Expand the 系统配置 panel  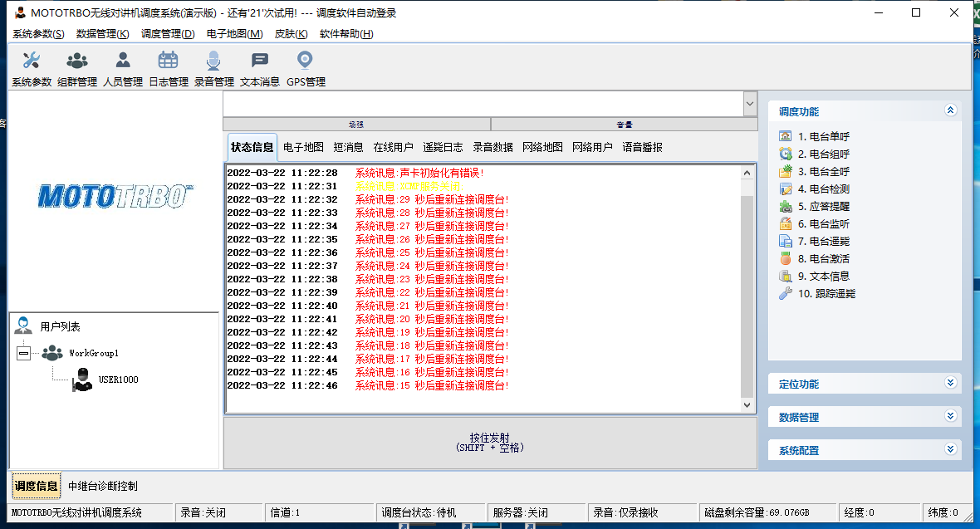click(951, 449)
